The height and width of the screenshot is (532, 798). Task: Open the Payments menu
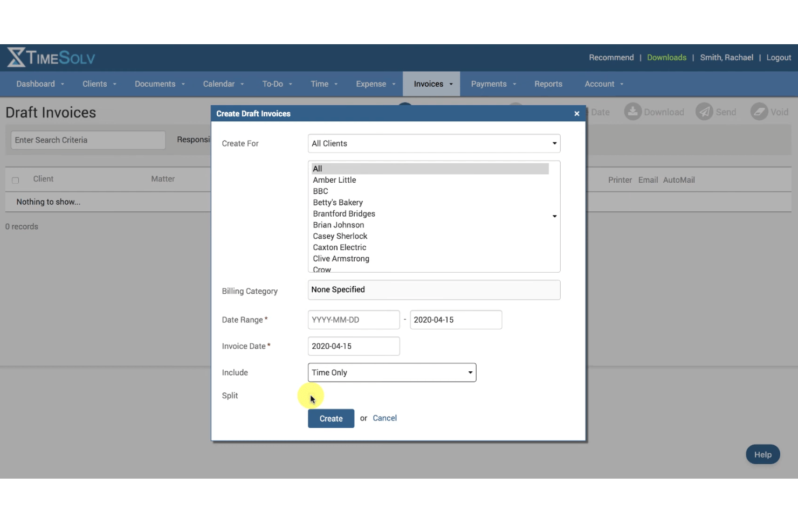[x=493, y=84]
